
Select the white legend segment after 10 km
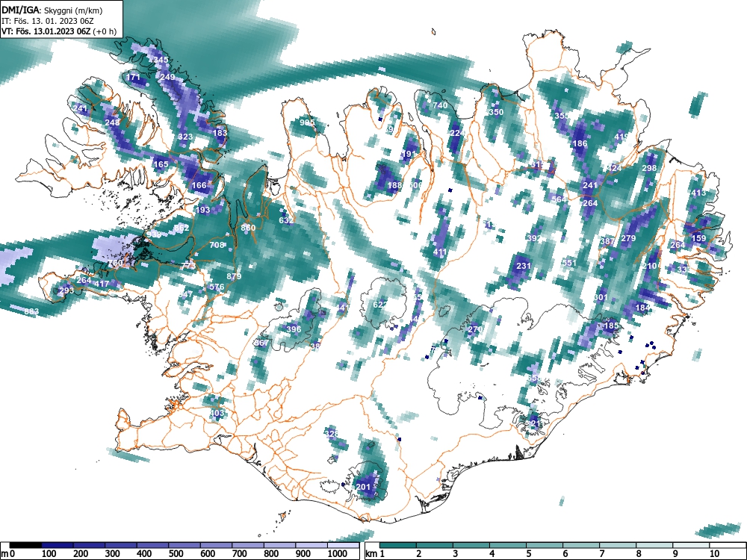click(728, 545)
